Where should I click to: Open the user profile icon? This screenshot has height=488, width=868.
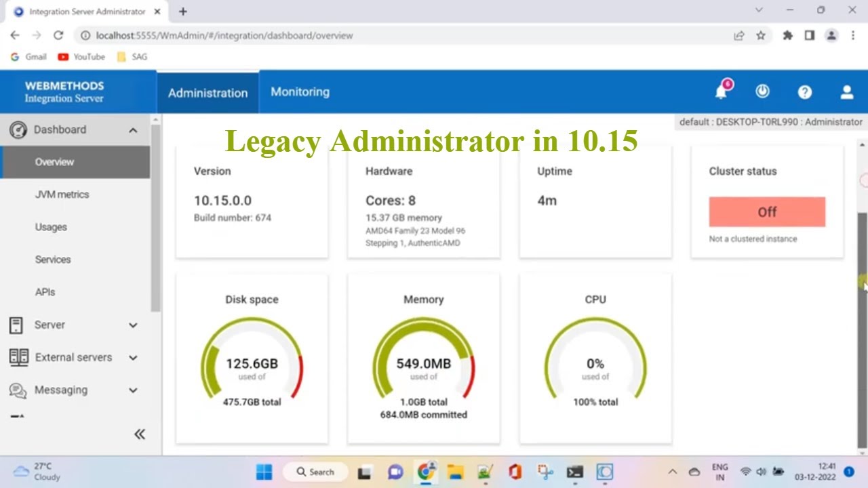pyautogui.click(x=846, y=92)
